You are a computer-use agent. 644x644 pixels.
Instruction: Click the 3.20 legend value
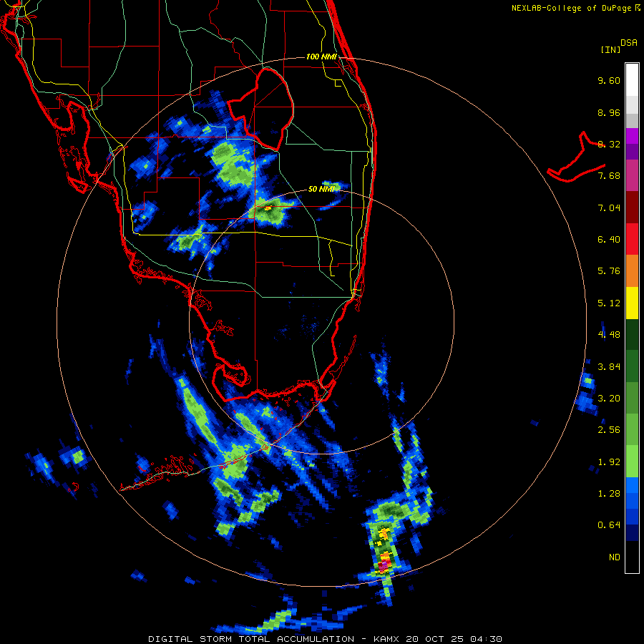click(609, 399)
